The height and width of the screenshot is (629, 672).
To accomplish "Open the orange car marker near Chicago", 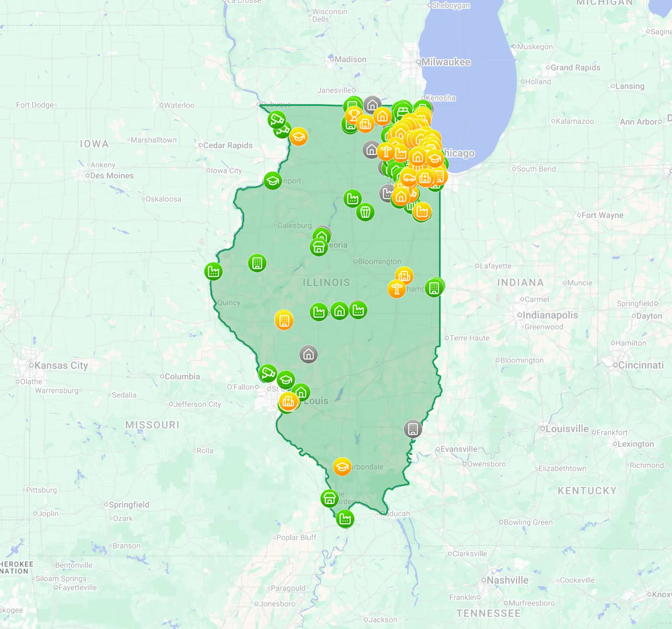I will pyautogui.click(x=408, y=178).
